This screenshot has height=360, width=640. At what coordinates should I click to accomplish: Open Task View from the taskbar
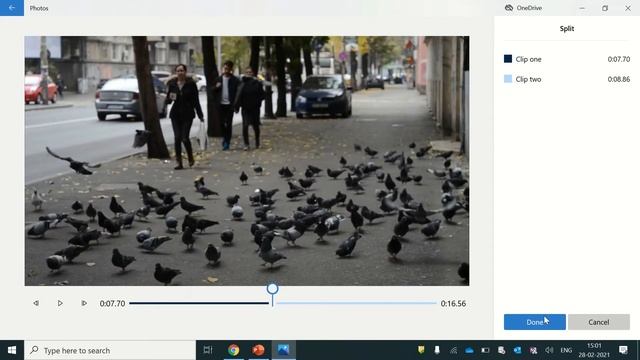[x=208, y=350]
